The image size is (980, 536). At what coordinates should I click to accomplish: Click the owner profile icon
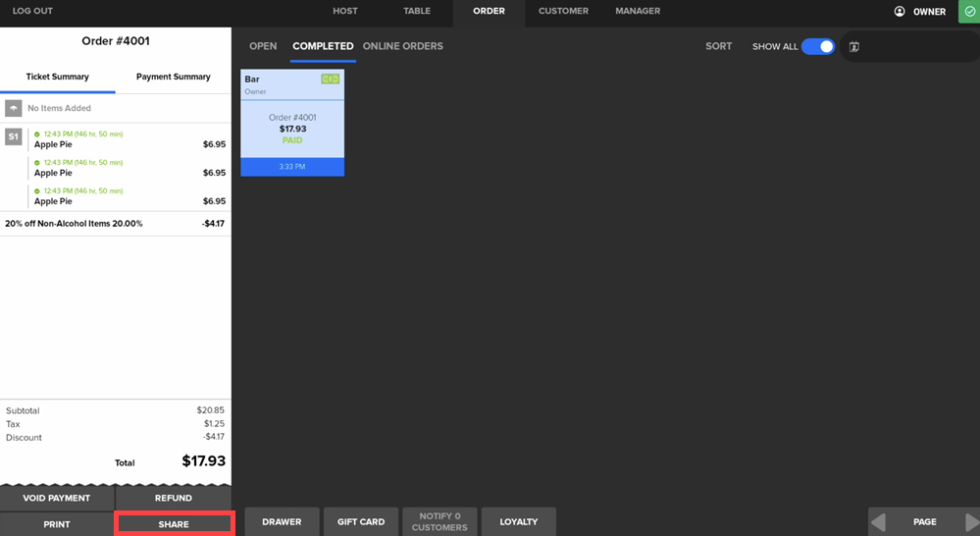coord(900,11)
